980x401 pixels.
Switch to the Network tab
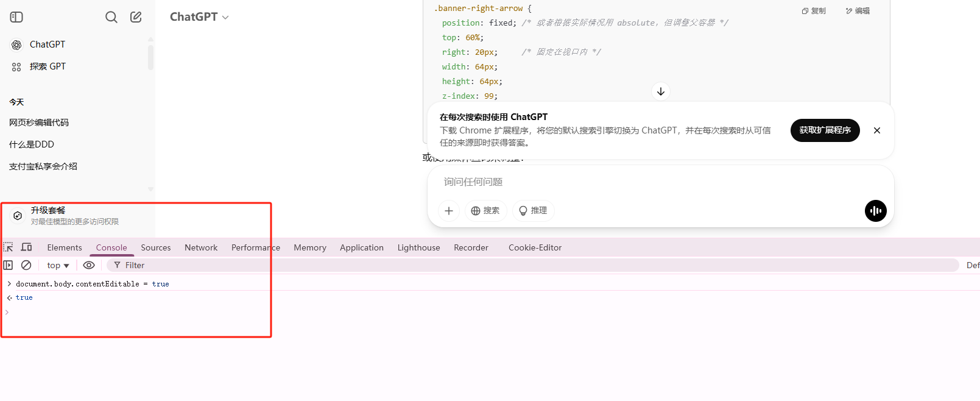click(x=201, y=247)
